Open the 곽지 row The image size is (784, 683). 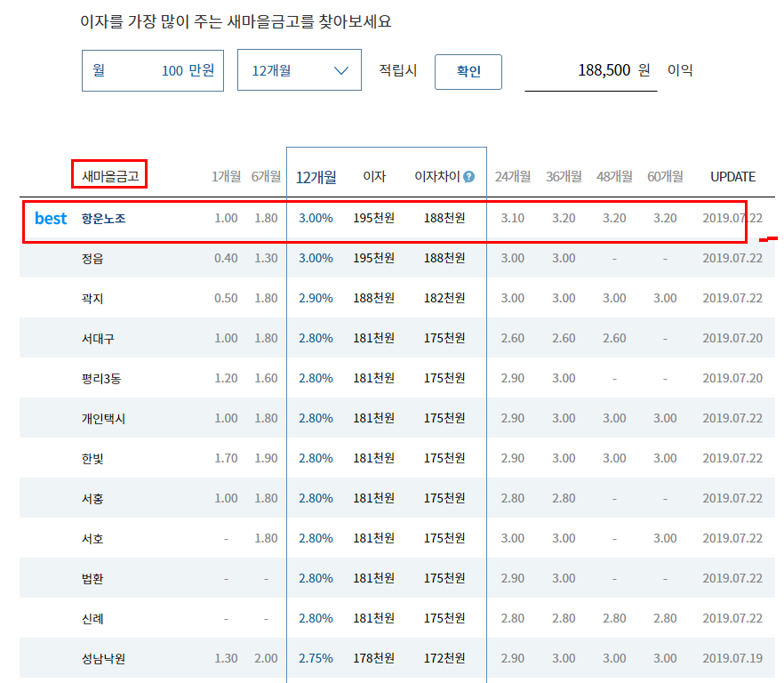click(x=397, y=298)
